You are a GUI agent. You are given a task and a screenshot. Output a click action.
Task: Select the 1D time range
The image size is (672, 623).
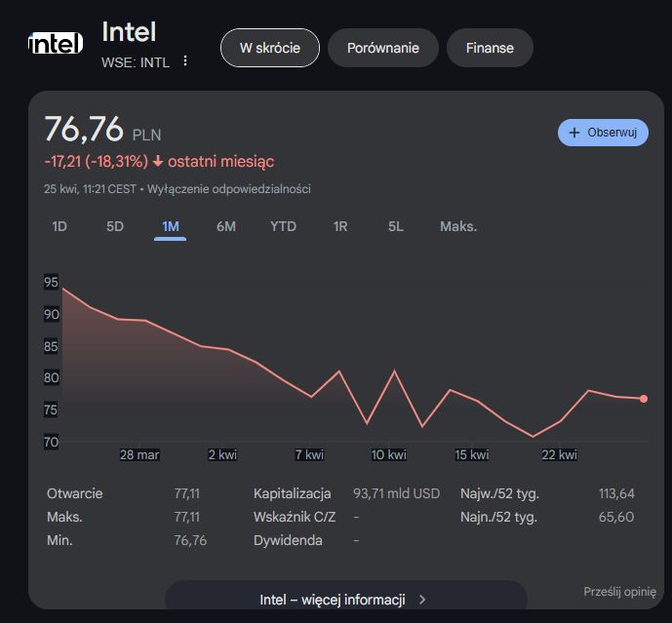[59, 226]
